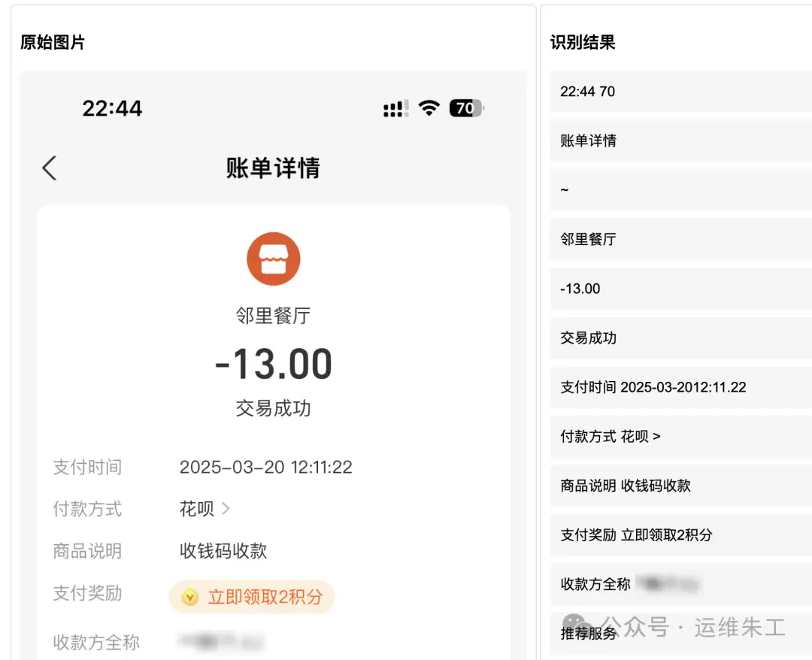Select result row 支付奖励 立即领取2积分
Screen dimensions: 812x660
681,534
